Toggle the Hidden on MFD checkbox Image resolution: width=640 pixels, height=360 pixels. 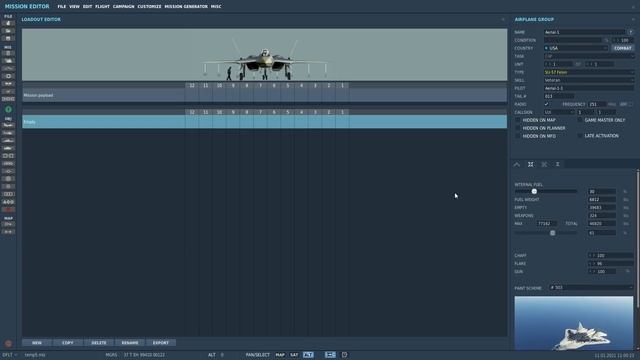pos(518,136)
